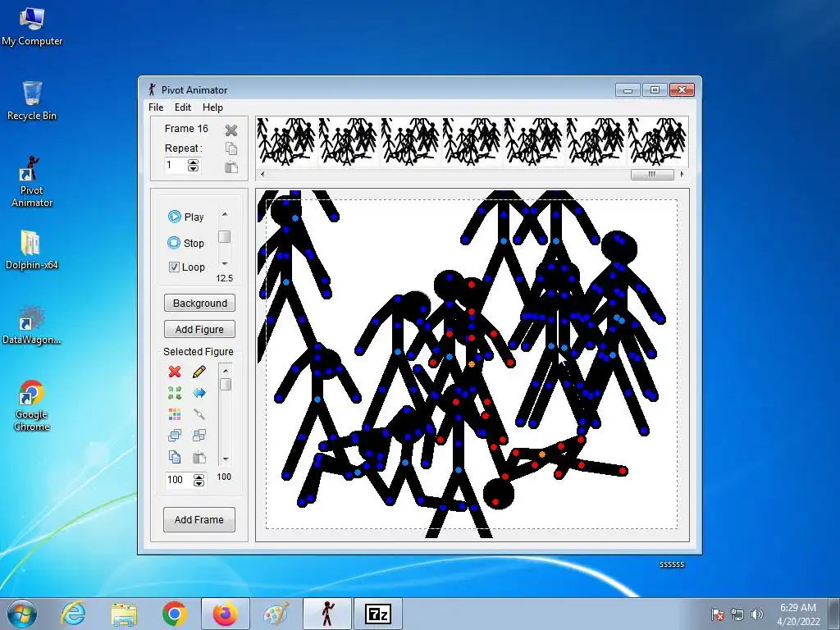The width and height of the screenshot is (840, 630).
Task: Click the head of the fallen red-handled figure
Action: coord(498,494)
